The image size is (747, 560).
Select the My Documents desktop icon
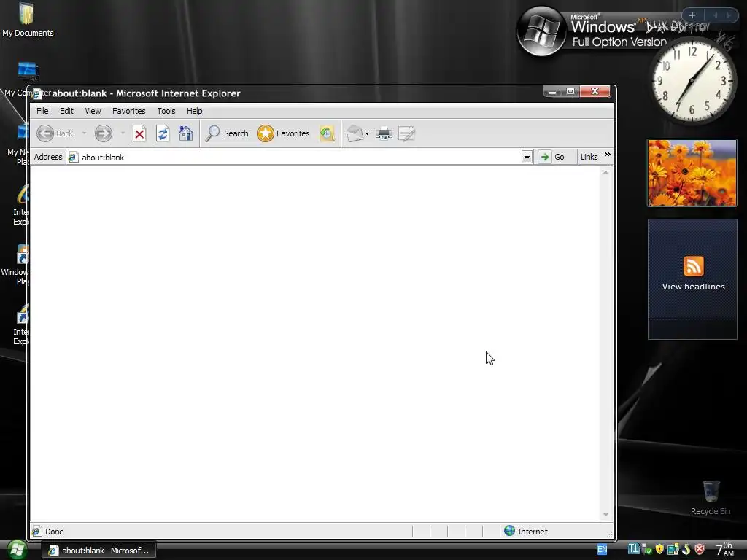(x=28, y=20)
